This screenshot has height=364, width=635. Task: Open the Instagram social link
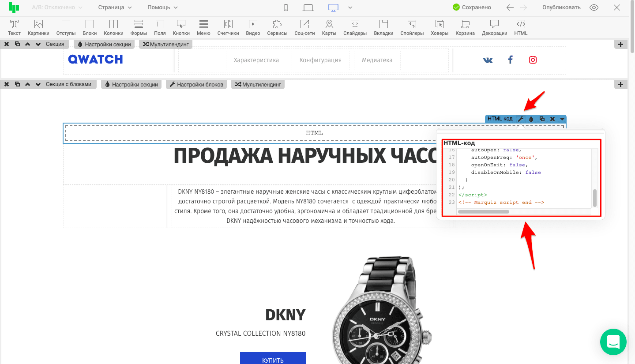point(533,60)
